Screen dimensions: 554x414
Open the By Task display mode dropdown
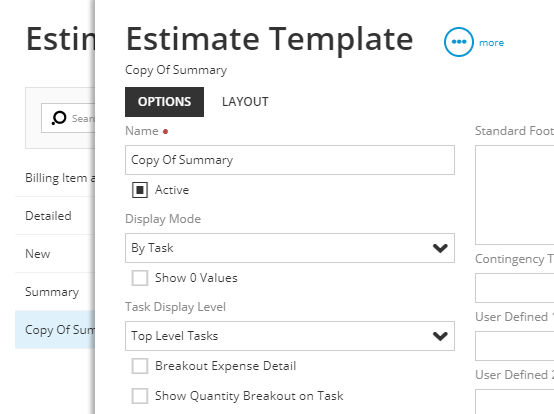coord(290,248)
